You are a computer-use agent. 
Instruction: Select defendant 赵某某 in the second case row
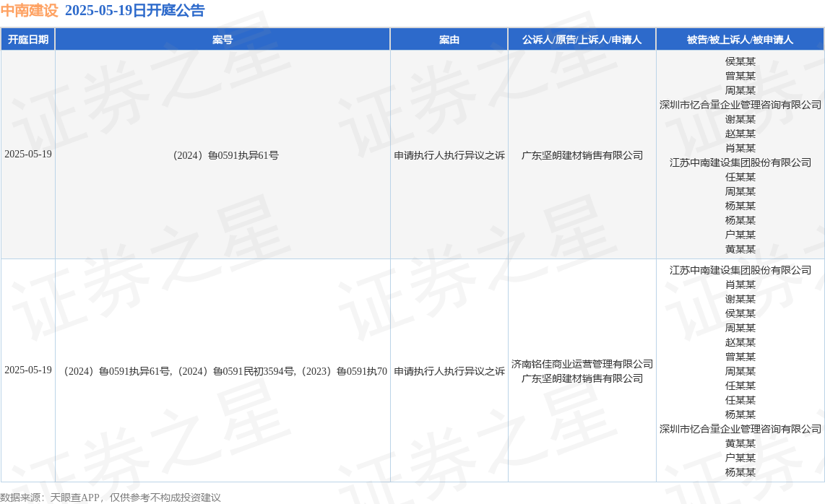click(740, 342)
